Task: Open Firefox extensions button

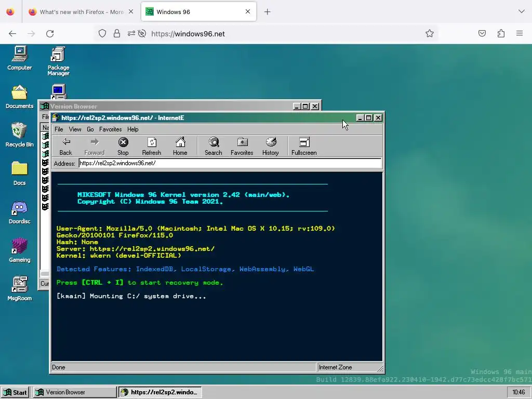Action: [501, 33]
